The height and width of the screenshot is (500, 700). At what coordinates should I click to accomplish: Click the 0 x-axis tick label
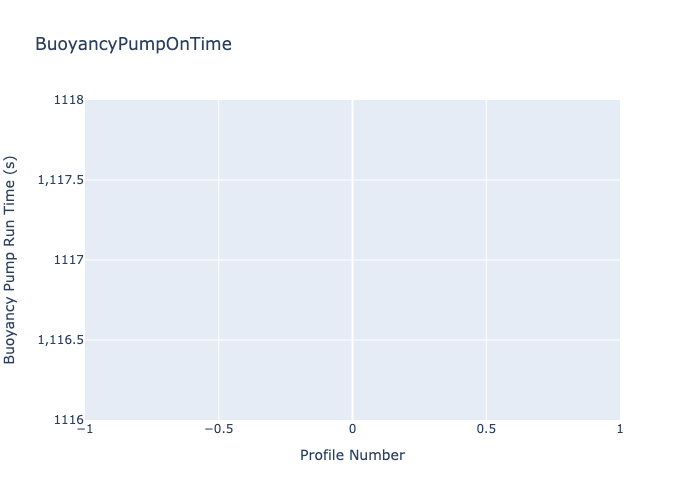pyautogui.click(x=352, y=429)
